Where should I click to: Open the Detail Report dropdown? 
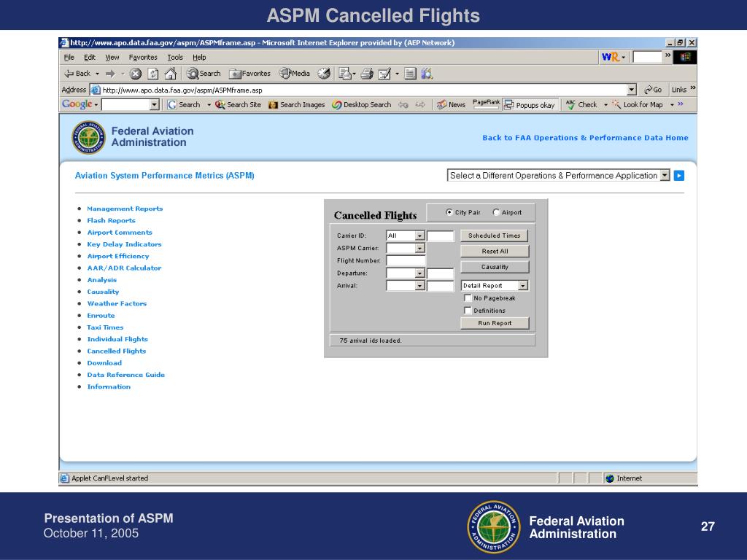click(x=522, y=286)
